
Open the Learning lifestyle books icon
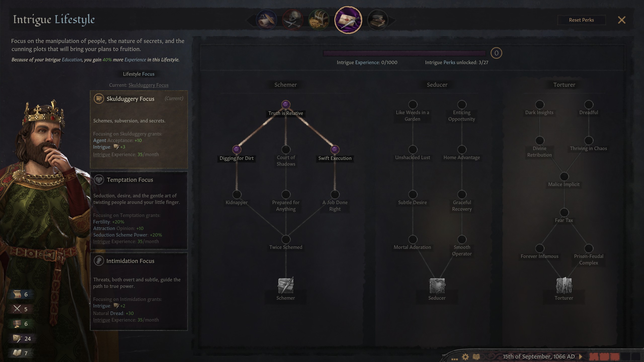[378, 20]
